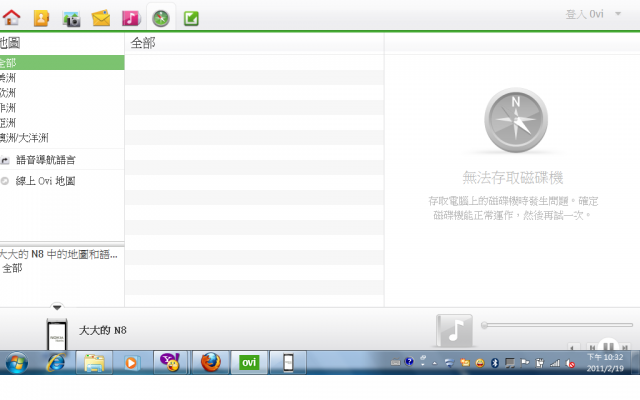This screenshot has width=640, height=400.
Task: Click the 全部 list column header
Action: click(x=143, y=43)
